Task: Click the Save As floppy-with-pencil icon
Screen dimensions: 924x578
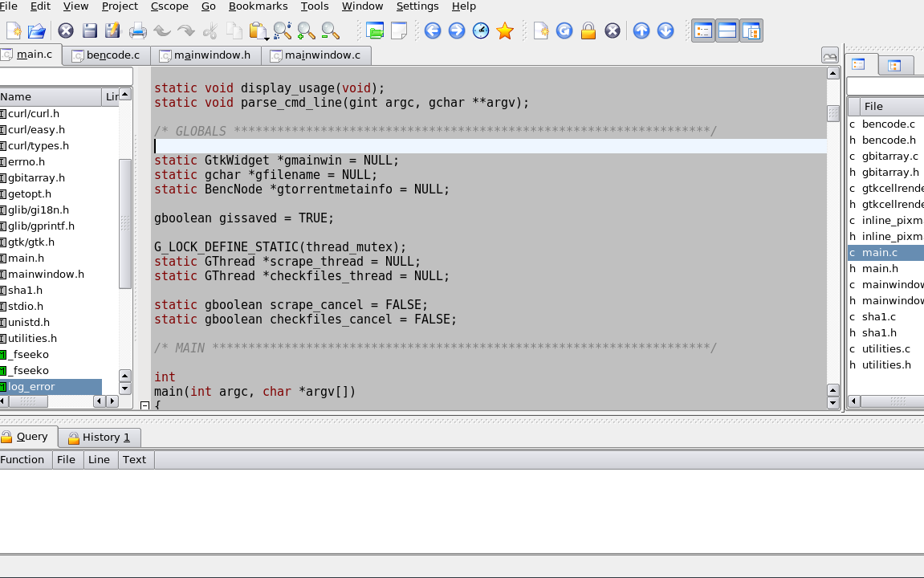Action: coord(112,31)
